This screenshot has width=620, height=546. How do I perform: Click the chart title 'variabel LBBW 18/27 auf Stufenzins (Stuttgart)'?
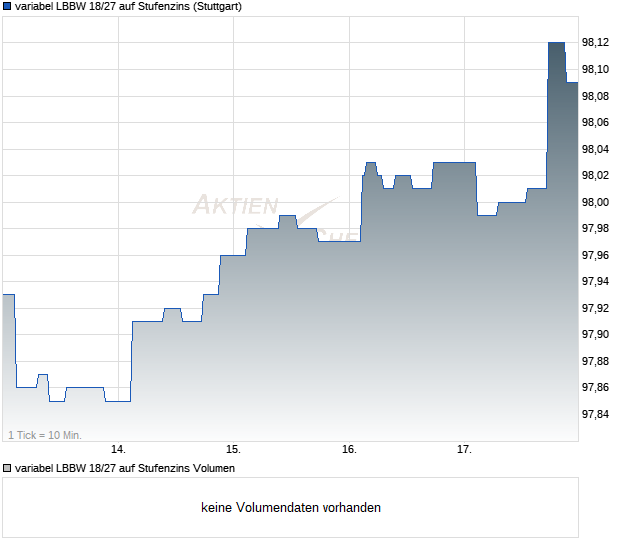pos(128,7)
